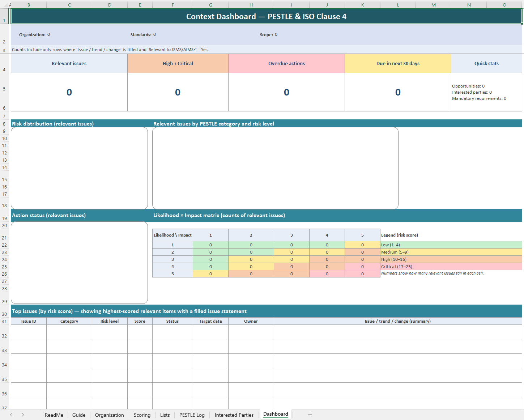Click the add new sheet plus icon
Image resolution: width=524 pixels, height=420 pixels.
[x=310, y=415]
